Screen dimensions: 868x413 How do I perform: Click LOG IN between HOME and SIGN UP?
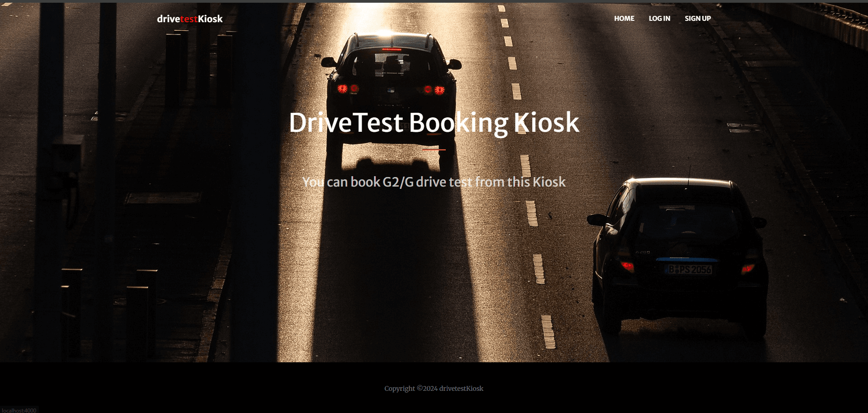[x=659, y=19]
